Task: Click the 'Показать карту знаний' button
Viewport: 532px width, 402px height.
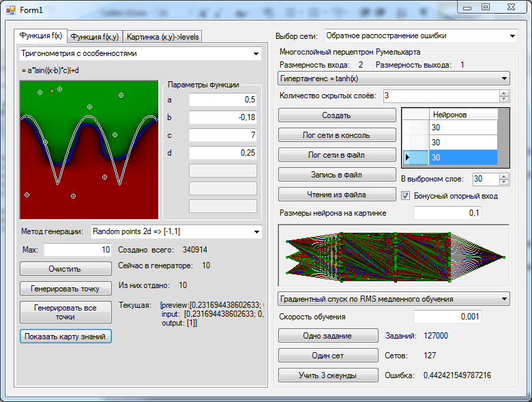Action: [x=65, y=336]
